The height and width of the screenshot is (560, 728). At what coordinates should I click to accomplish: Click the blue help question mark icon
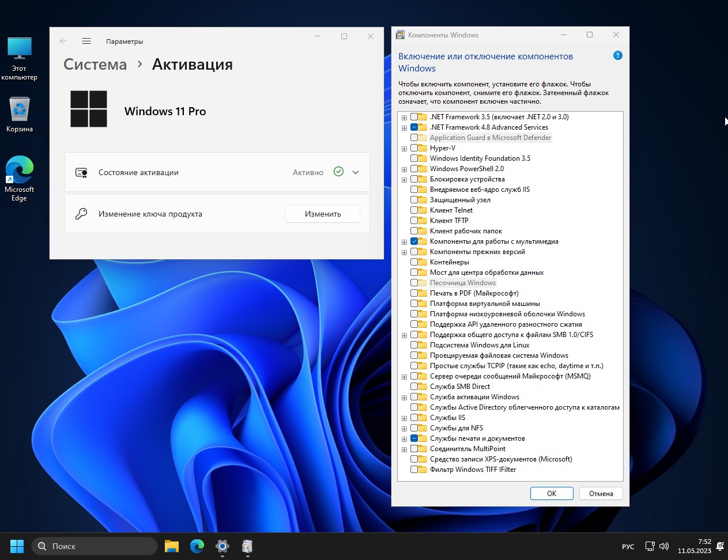point(618,56)
